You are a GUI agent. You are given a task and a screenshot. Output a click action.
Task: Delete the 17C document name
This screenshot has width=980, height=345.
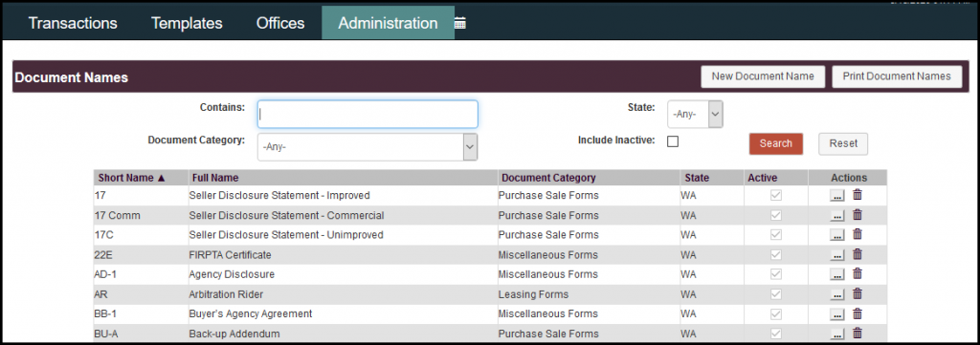[857, 234]
